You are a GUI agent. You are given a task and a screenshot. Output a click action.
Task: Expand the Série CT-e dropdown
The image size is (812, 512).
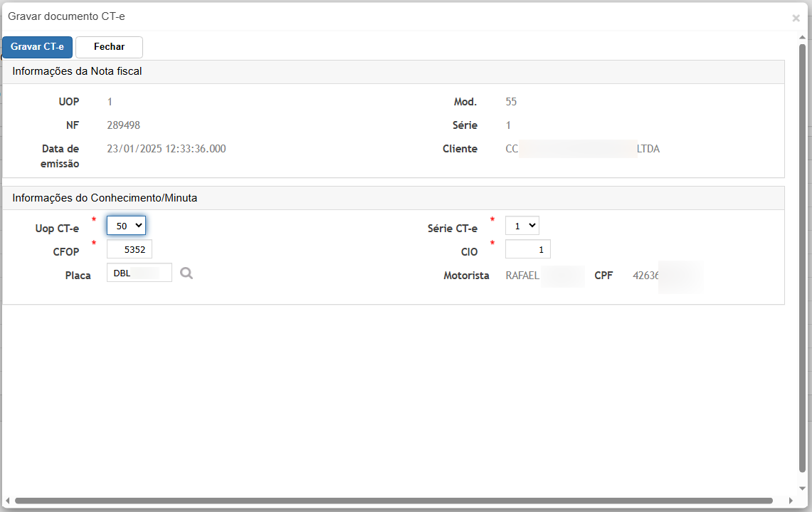(x=522, y=226)
